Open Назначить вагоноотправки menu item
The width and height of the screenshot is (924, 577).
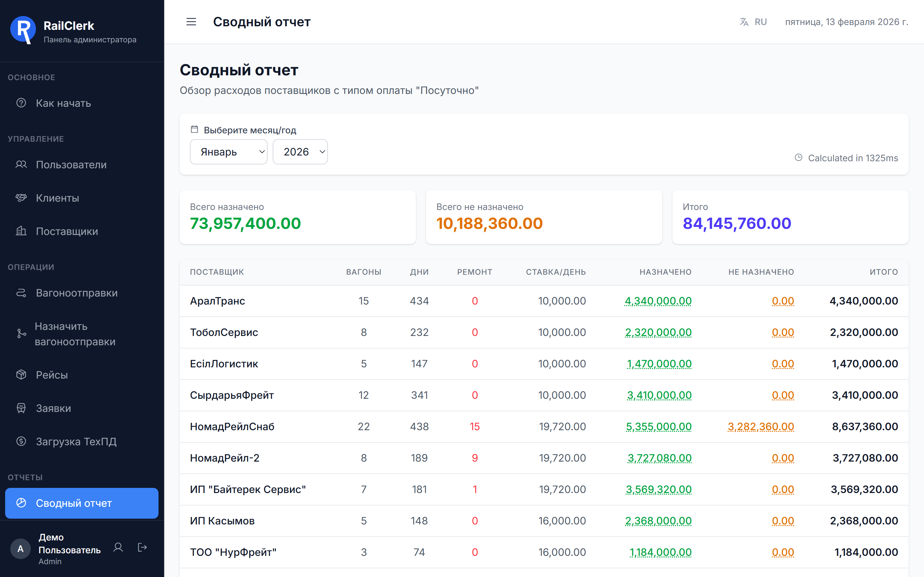tap(75, 334)
